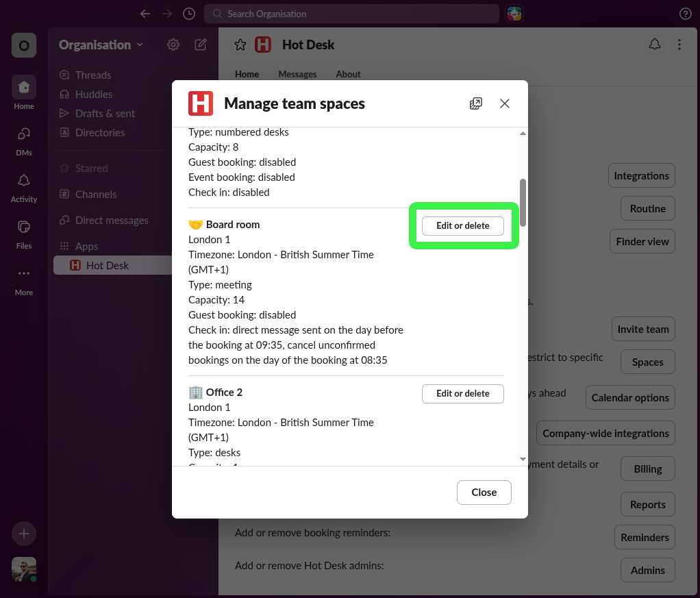Open the Activity feed
Screen dimensions: 700x598
pyautogui.click(x=23, y=188)
